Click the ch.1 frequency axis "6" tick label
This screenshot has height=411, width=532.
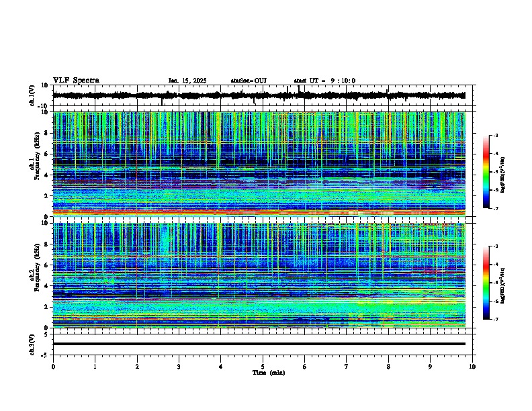[x=47, y=154]
